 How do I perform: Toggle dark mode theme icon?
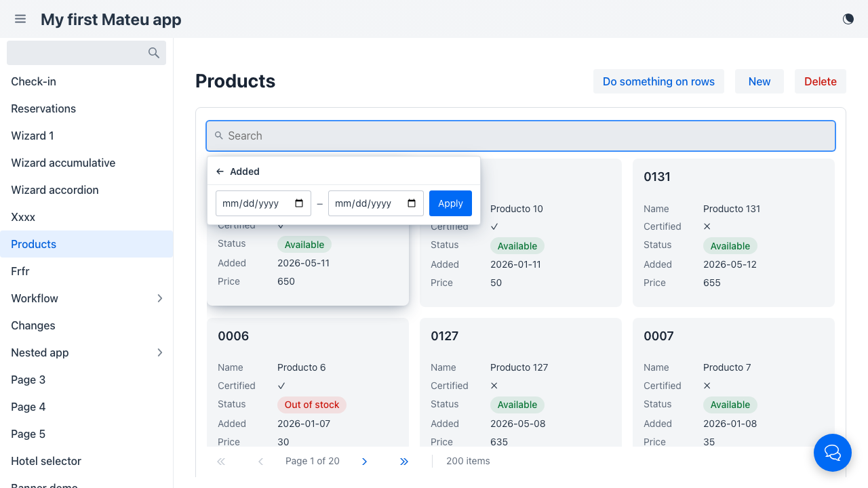[x=848, y=19]
